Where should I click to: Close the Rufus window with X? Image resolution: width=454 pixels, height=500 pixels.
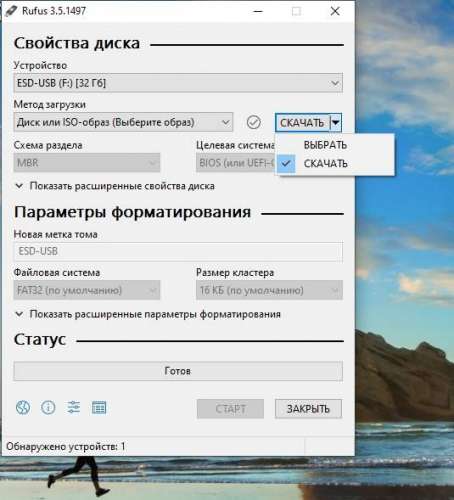[335, 11]
